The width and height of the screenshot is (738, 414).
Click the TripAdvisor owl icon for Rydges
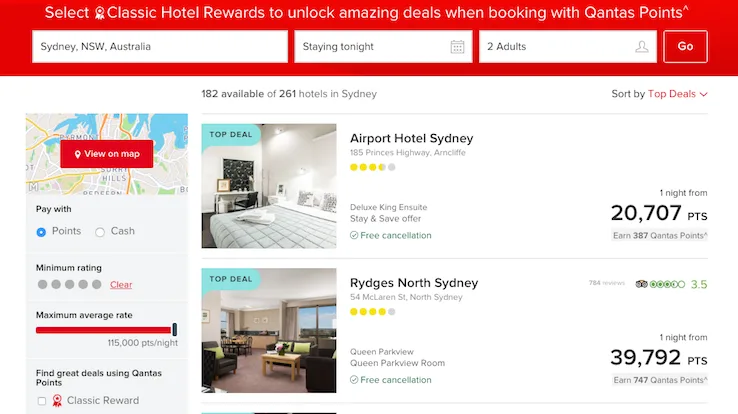tap(642, 284)
